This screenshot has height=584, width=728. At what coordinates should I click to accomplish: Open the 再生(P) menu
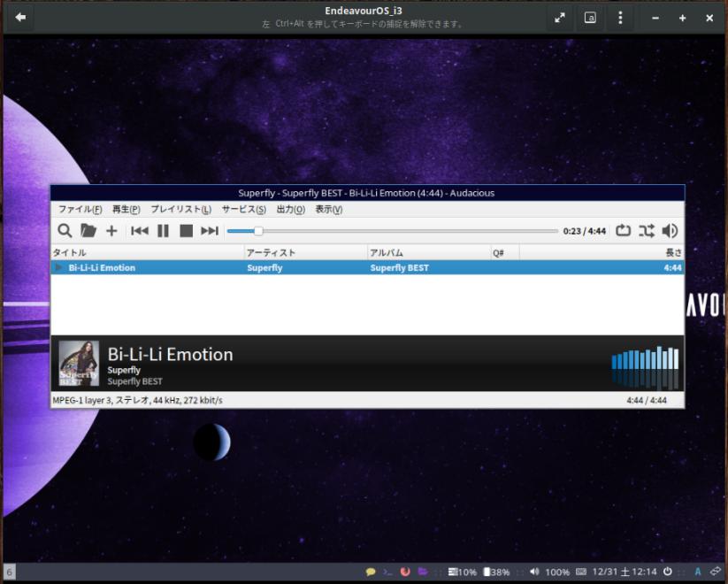126,209
